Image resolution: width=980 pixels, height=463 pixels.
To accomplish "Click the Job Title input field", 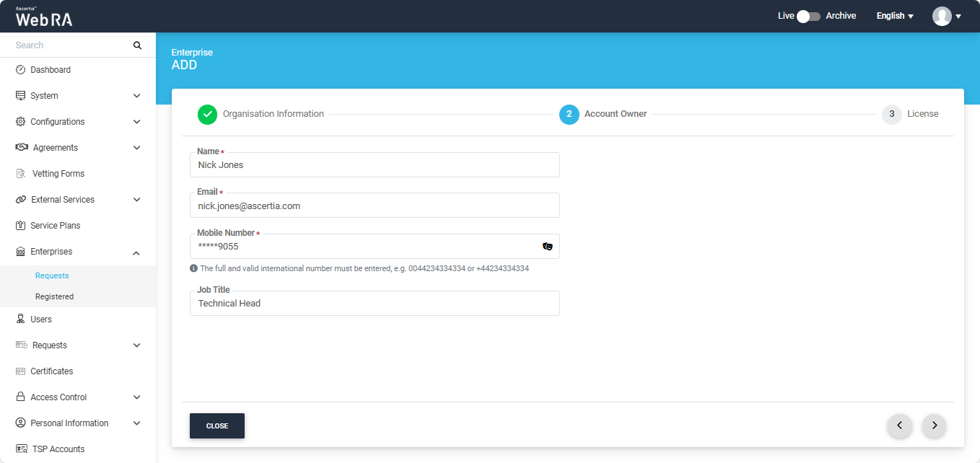I will 375,304.
